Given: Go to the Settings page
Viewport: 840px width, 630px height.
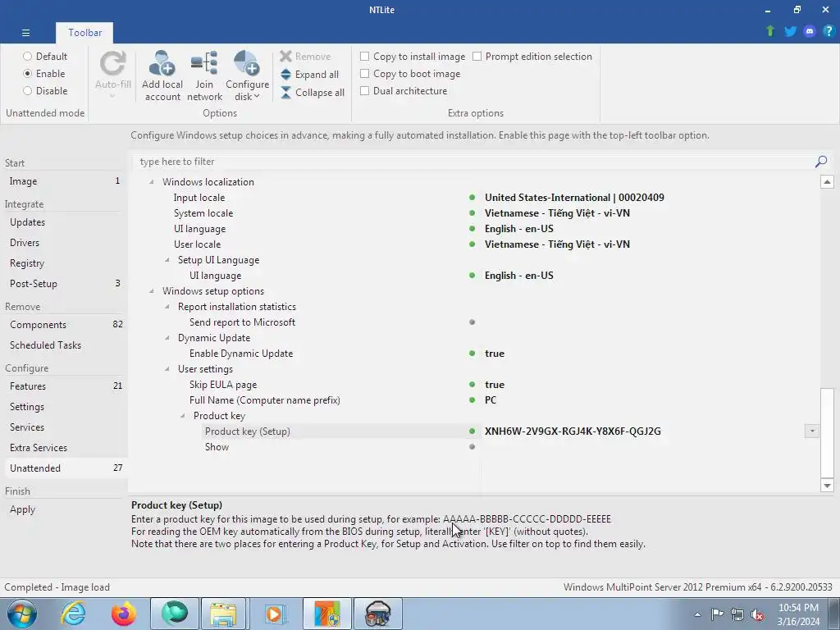Looking at the screenshot, I should 64,407.
